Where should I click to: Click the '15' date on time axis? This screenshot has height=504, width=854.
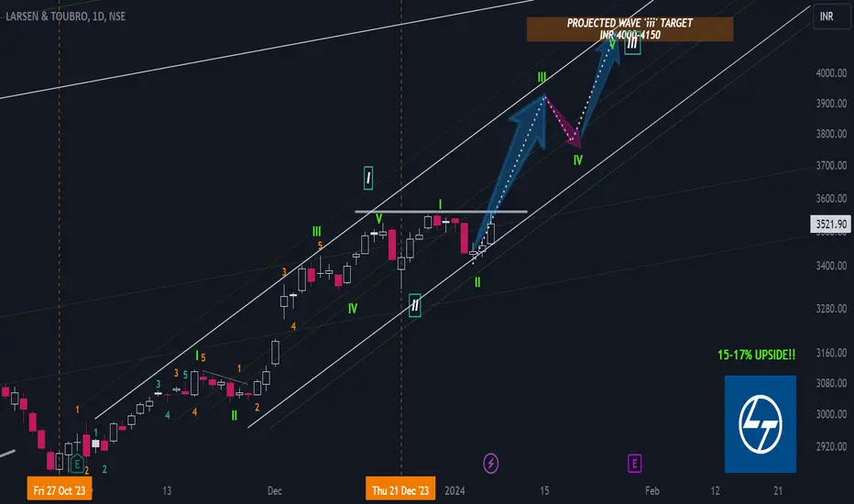click(x=544, y=491)
